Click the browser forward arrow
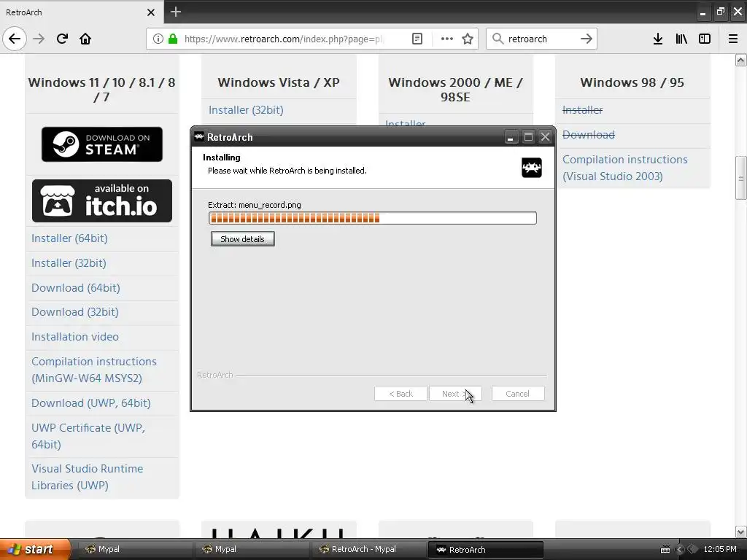 [x=39, y=39]
